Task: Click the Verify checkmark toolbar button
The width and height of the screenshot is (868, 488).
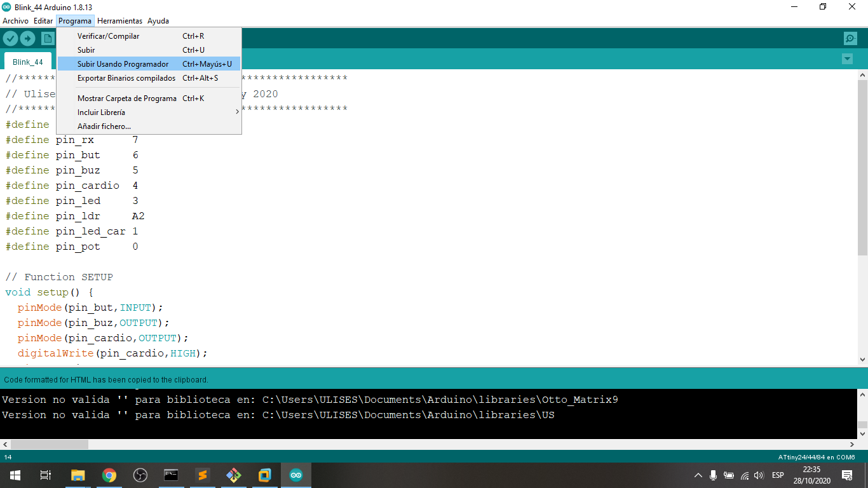Action: click(10, 38)
